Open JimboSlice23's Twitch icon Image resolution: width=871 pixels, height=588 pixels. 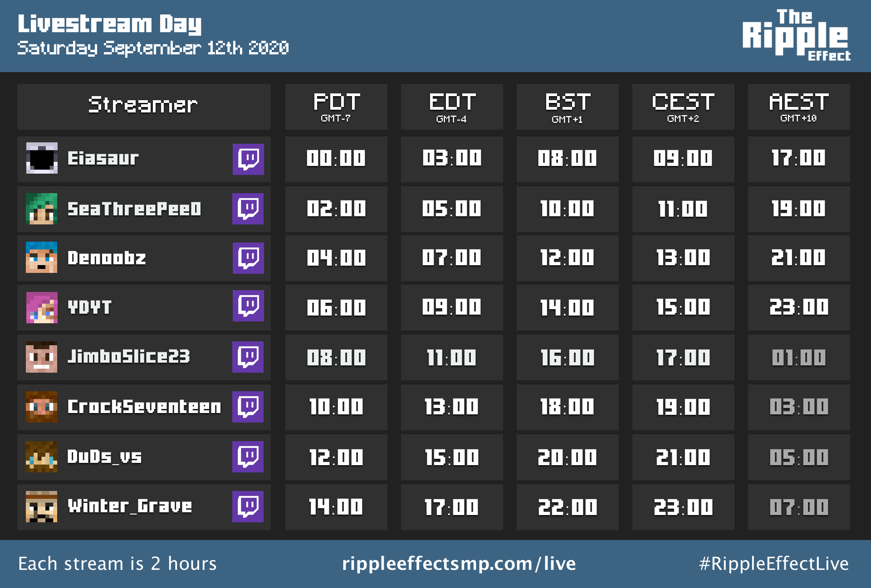point(248,357)
